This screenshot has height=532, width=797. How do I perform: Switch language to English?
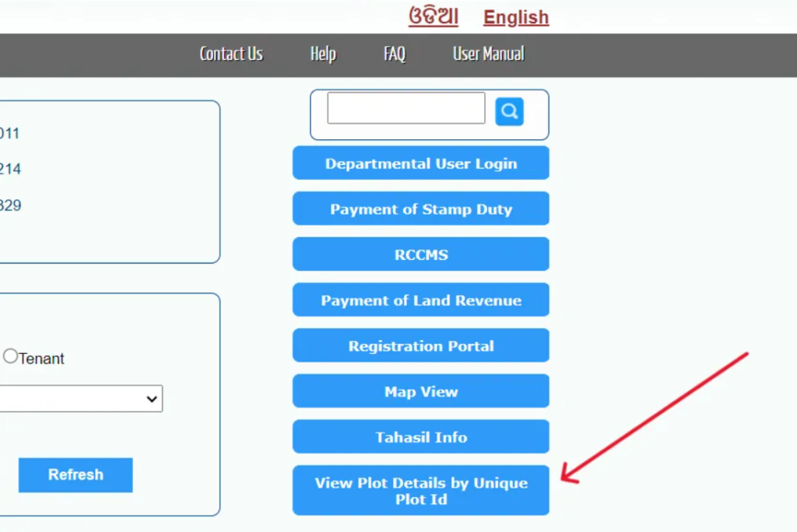pos(516,17)
